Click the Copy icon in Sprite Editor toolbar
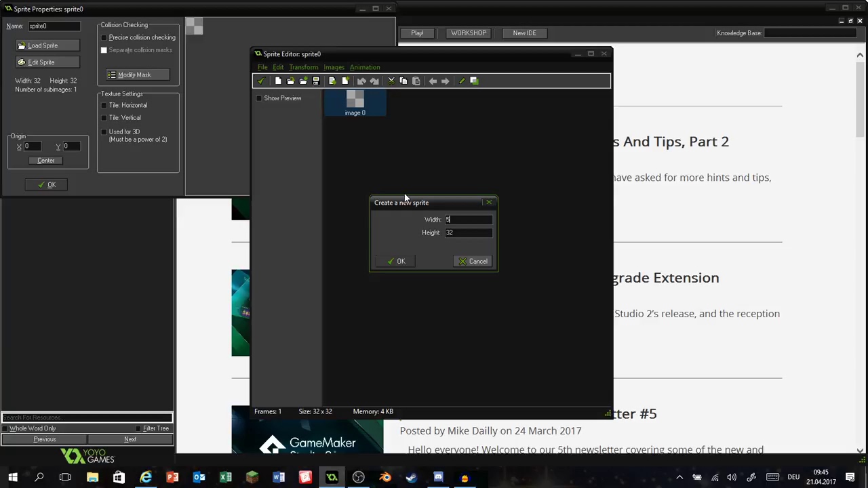Screen dimensions: 868x488 (403, 81)
